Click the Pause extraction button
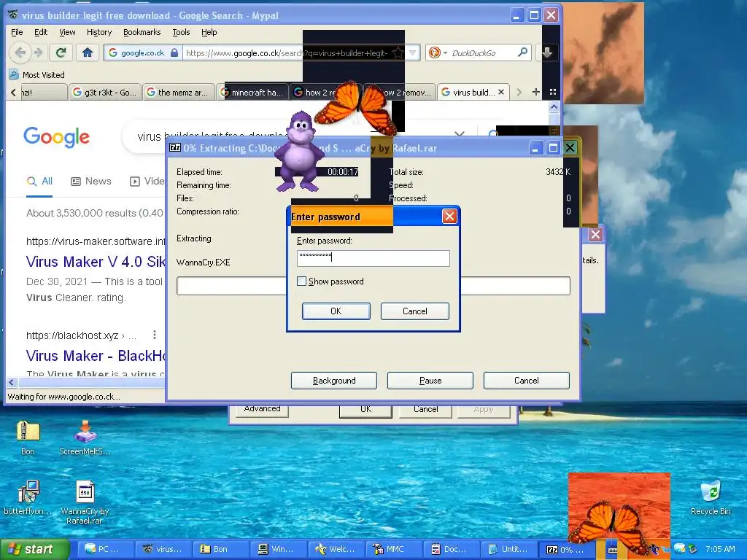747x560 pixels. click(430, 381)
